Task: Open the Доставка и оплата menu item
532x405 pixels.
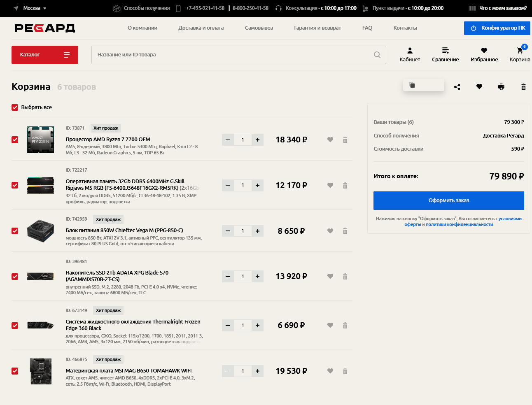Action: tap(201, 28)
